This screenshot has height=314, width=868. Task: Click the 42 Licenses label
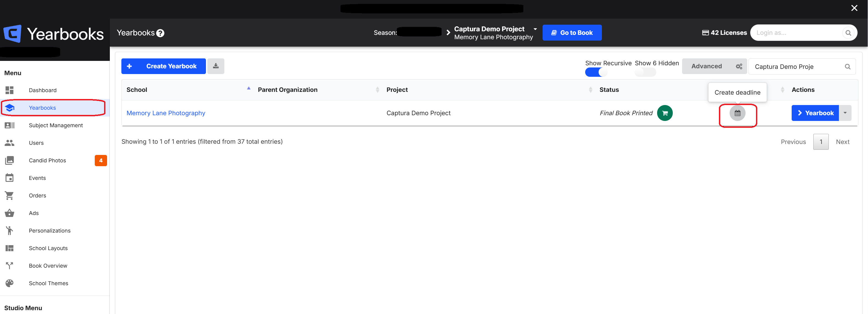point(729,33)
